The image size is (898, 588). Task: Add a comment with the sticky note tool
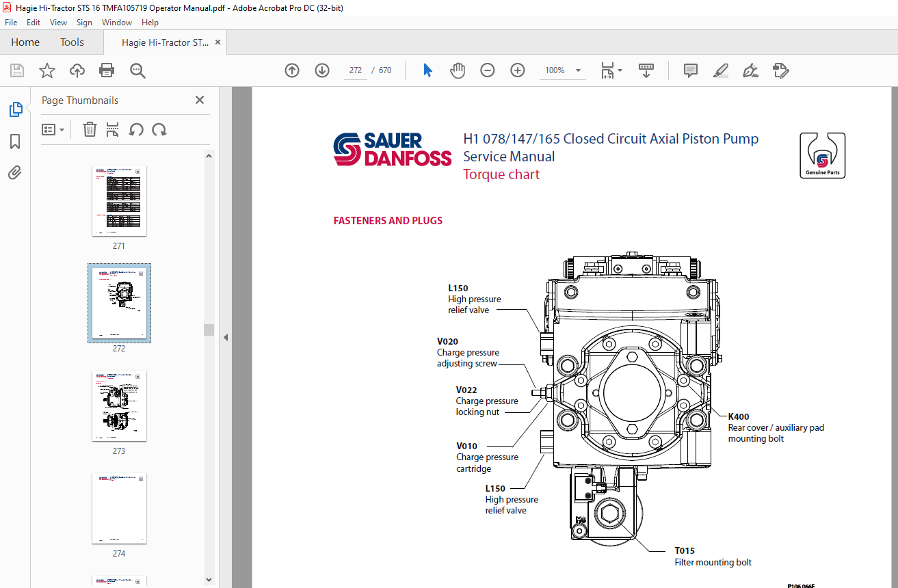tap(691, 70)
